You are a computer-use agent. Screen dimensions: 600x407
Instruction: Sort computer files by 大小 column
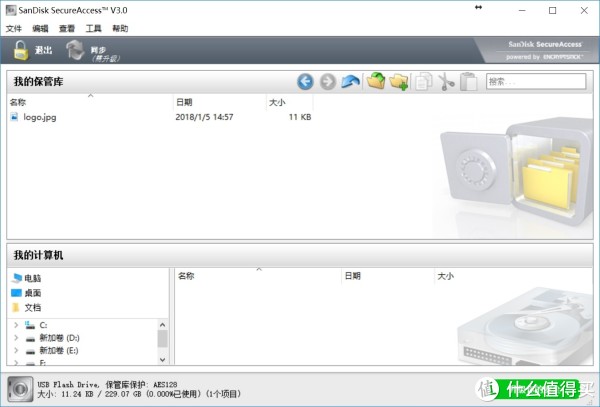pyautogui.click(x=446, y=276)
